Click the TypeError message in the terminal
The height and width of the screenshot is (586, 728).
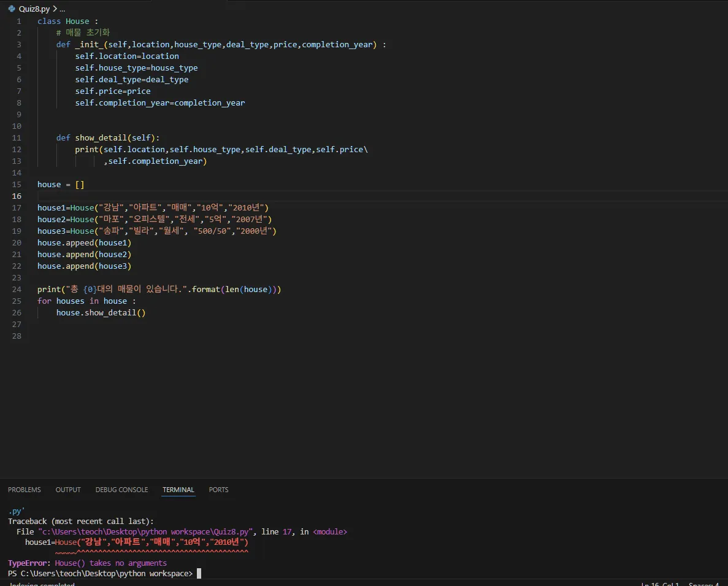[x=87, y=563]
